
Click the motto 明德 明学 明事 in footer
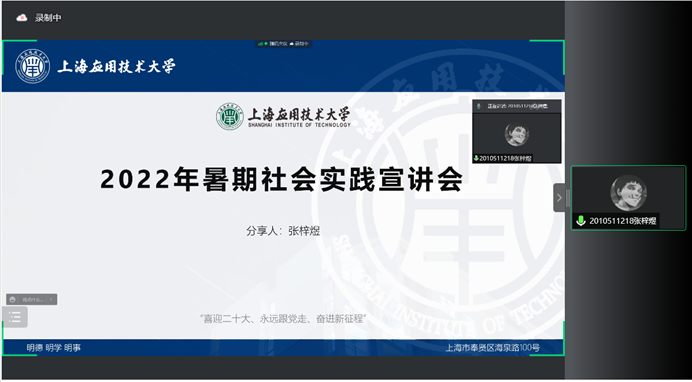[x=53, y=348]
